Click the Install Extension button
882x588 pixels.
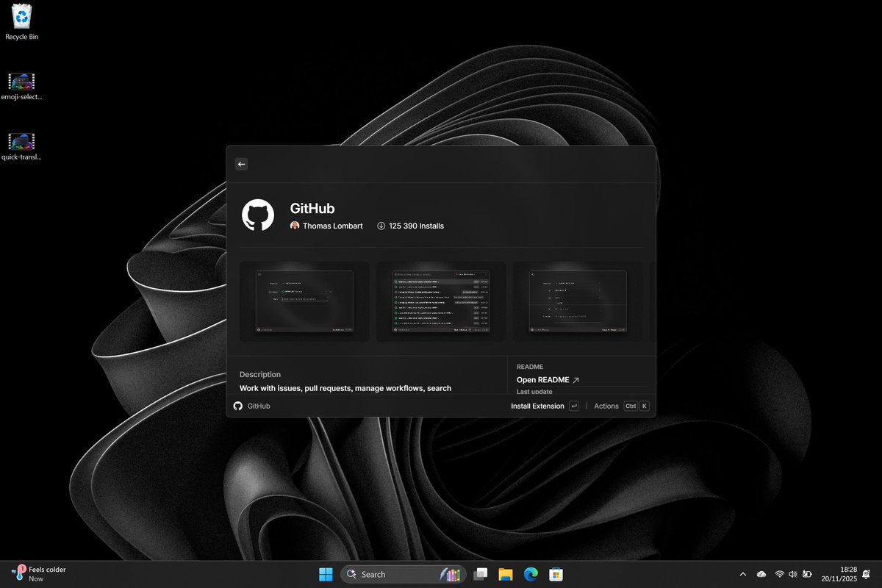537,406
